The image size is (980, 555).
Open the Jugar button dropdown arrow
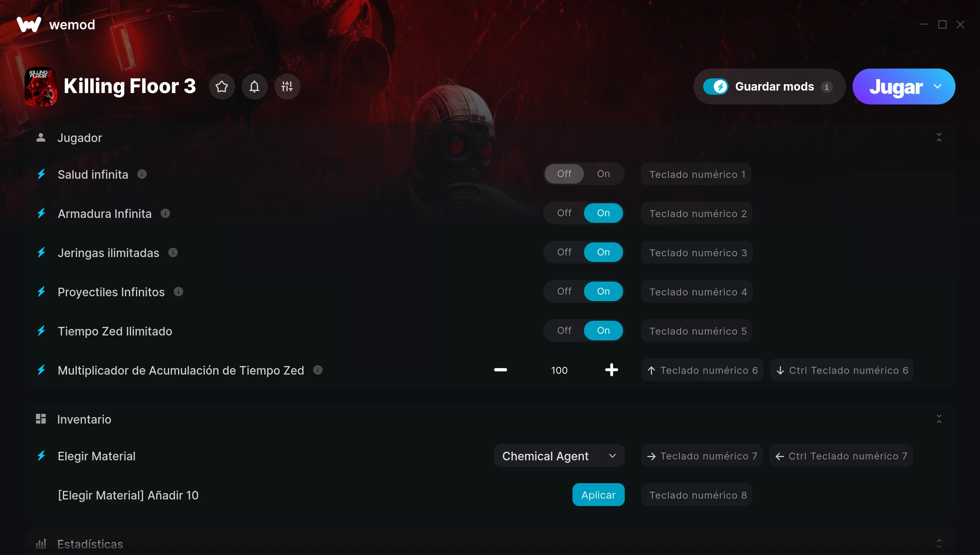tap(938, 87)
